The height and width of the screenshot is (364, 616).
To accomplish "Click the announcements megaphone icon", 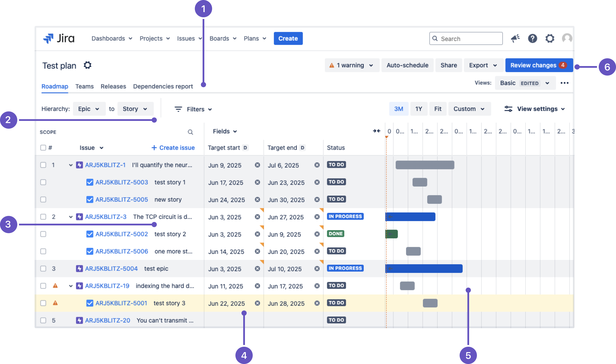I will [515, 38].
